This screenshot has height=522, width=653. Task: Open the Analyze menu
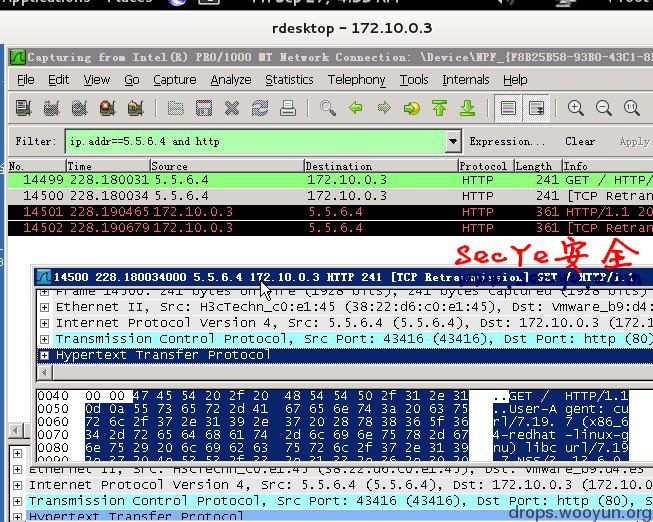pyautogui.click(x=231, y=80)
